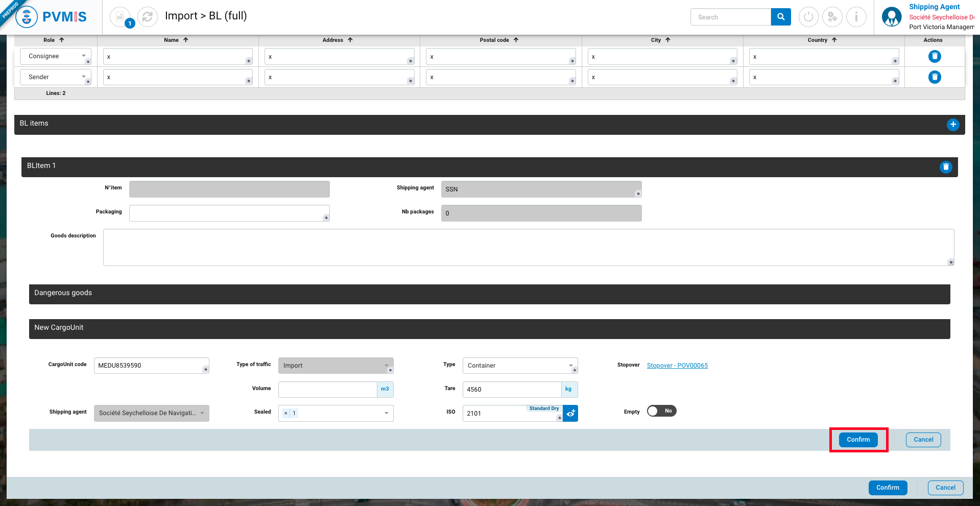This screenshot has width=980, height=506.
Task: Remove the Sealed value 1 tag
Action: pyautogui.click(x=286, y=414)
